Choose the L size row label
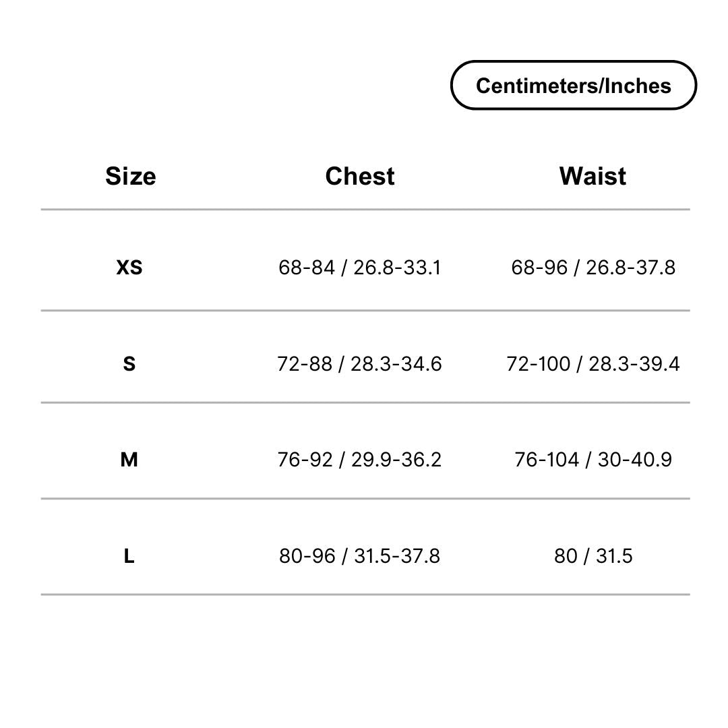728x728 pixels. pyautogui.click(x=129, y=555)
